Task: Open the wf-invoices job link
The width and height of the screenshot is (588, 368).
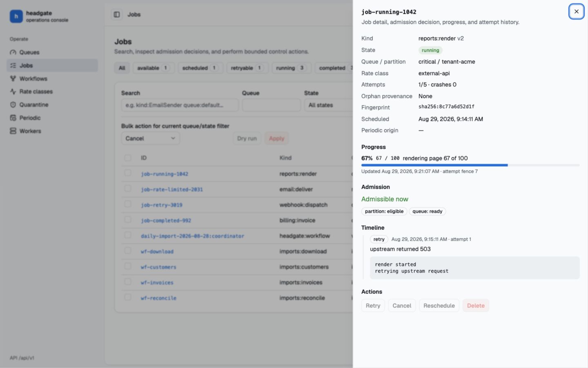Action: click(x=157, y=283)
